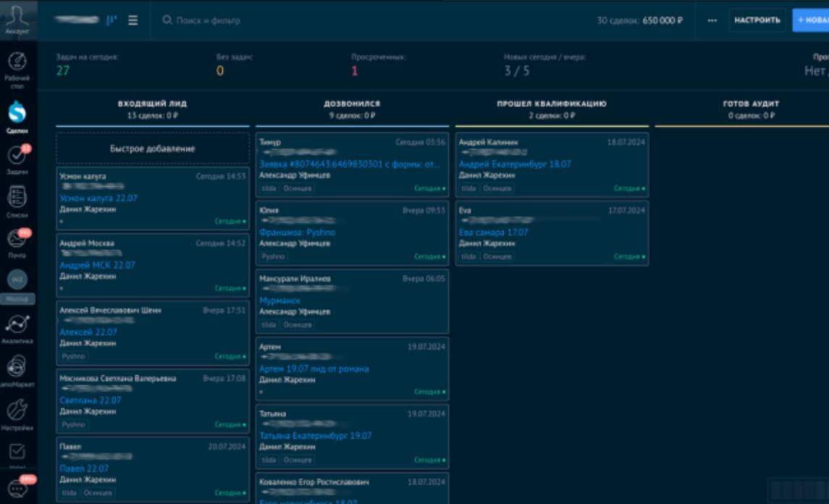The width and height of the screenshot is (829, 504).
Task: Click the tilda tag on Мурманск card
Action: (x=269, y=324)
